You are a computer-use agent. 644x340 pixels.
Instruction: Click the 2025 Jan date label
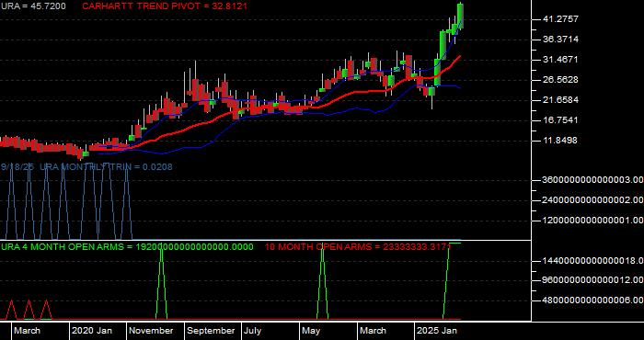coord(437,331)
